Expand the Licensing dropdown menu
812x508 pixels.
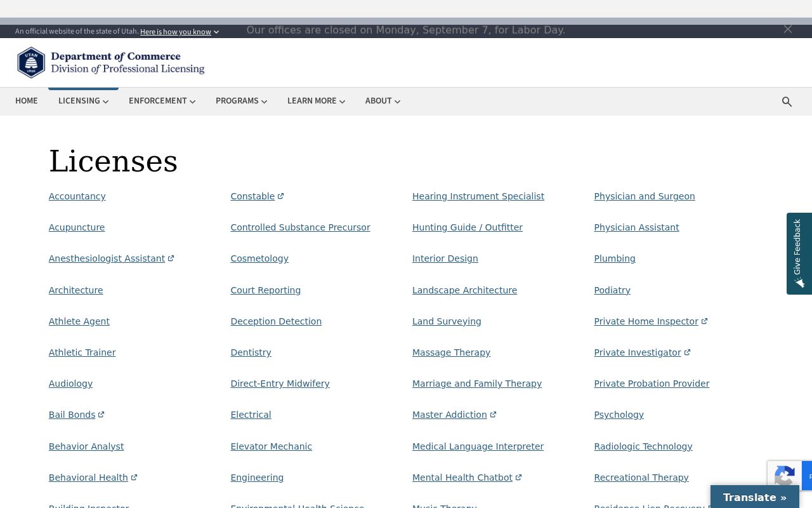(83, 101)
